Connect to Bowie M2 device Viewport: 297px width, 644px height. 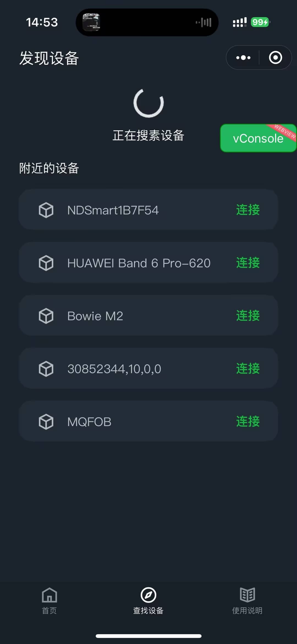click(248, 316)
